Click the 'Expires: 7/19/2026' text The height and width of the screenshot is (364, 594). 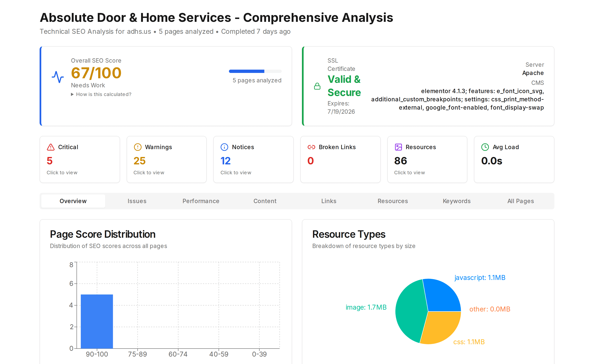pyautogui.click(x=341, y=108)
